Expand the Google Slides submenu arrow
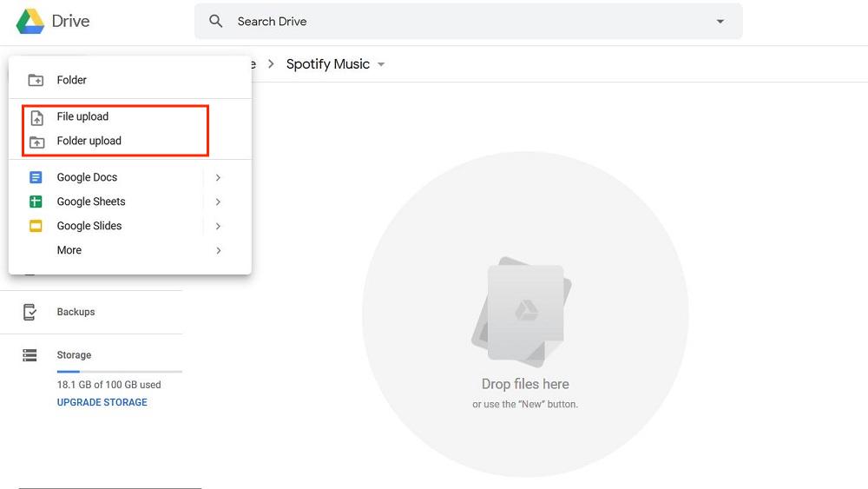 click(x=218, y=226)
